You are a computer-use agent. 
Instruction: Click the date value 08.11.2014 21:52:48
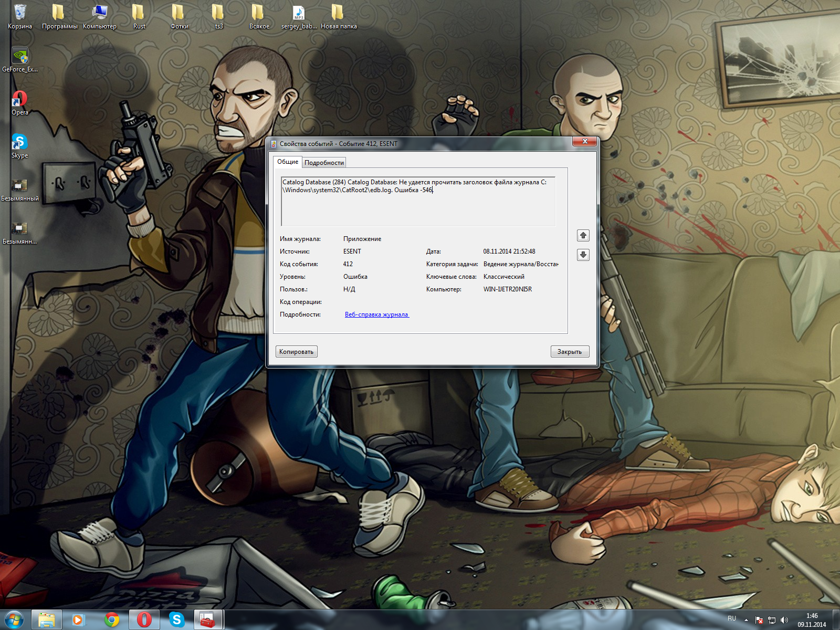509,251
